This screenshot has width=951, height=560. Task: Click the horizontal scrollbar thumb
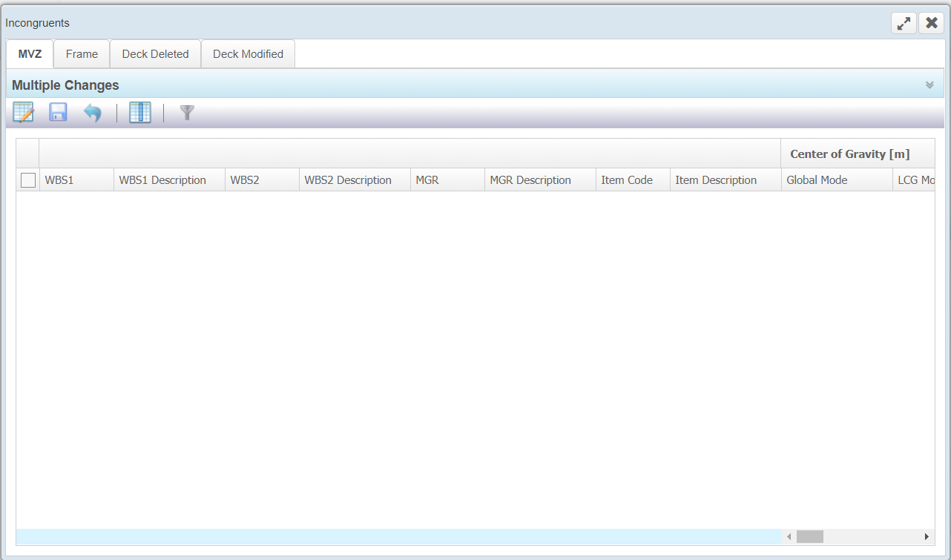click(810, 536)
